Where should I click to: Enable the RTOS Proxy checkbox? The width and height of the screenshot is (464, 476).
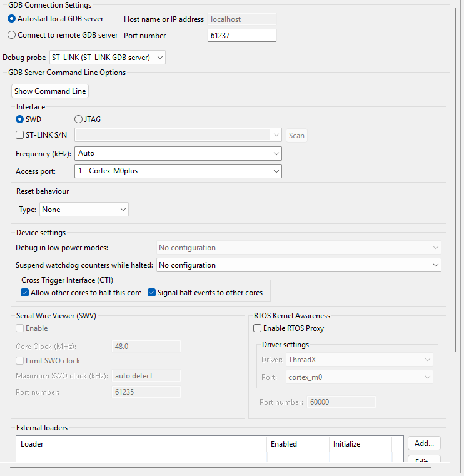point(257,328)
